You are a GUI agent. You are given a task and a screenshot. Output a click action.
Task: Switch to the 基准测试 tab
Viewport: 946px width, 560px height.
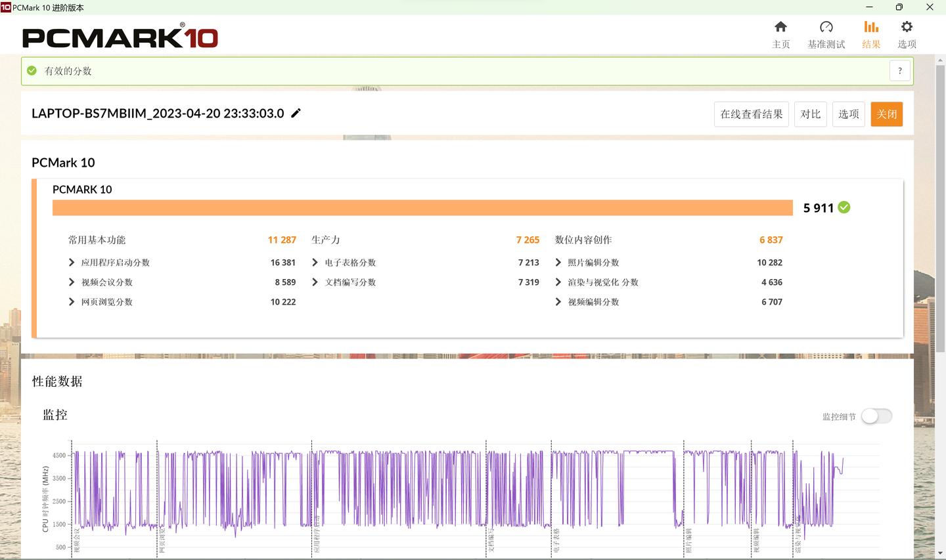point(826,44)
